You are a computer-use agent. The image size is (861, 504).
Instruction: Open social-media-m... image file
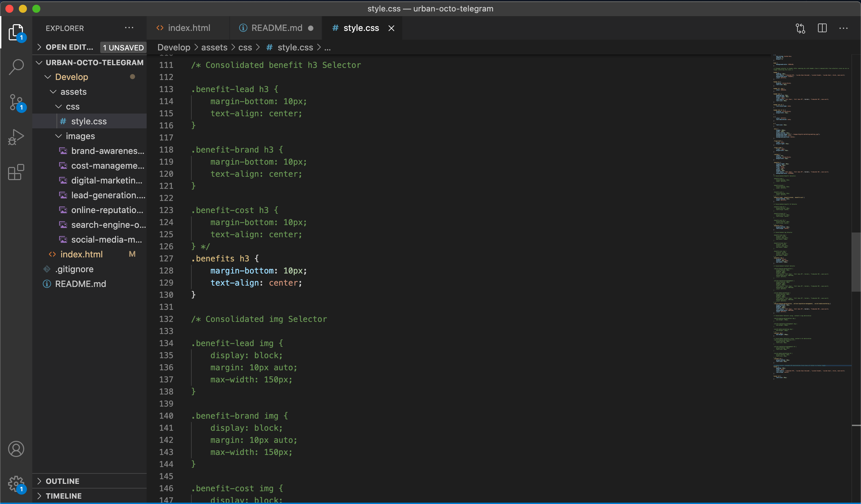point(89,240)
